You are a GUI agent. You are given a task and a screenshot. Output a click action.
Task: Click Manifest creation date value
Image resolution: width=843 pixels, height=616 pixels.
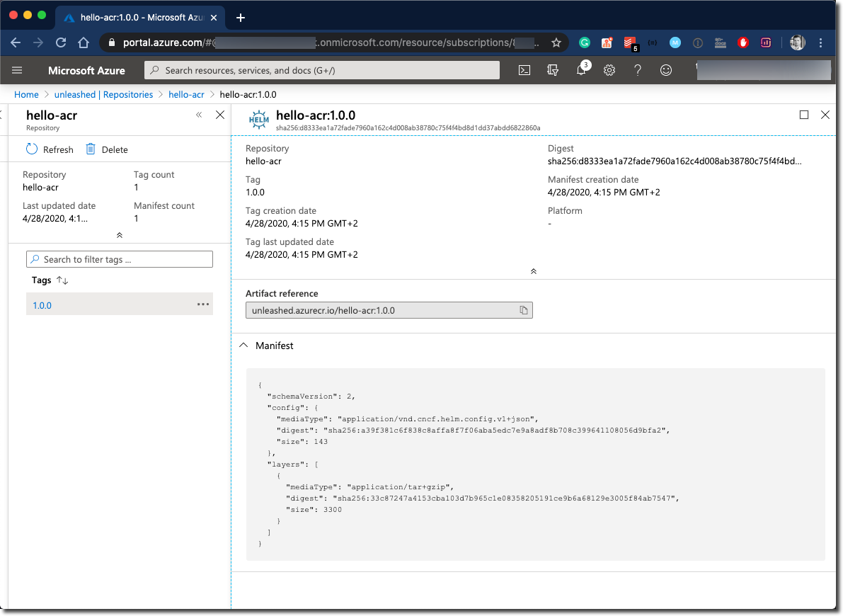[604, 192]
